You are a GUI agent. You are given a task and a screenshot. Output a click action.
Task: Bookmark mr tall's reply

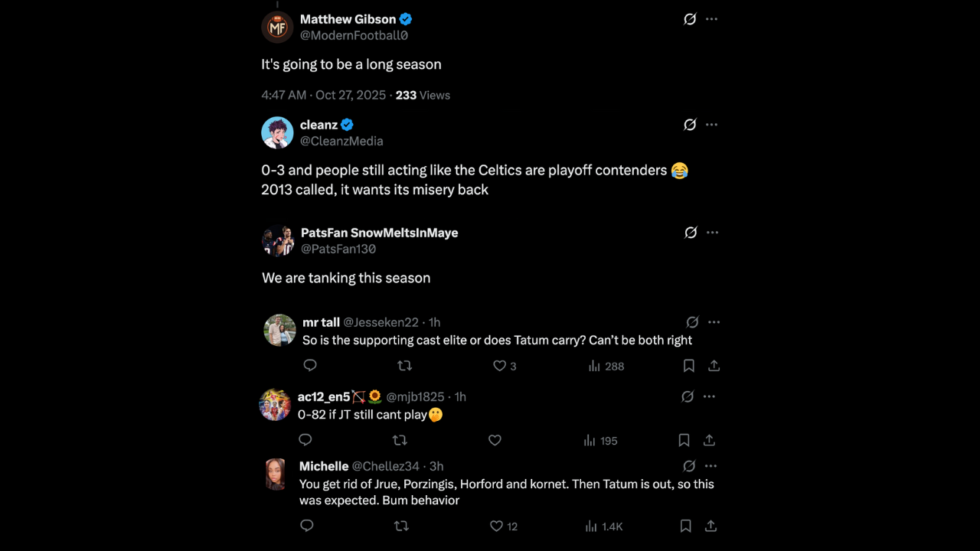click(x=688, y=366)
